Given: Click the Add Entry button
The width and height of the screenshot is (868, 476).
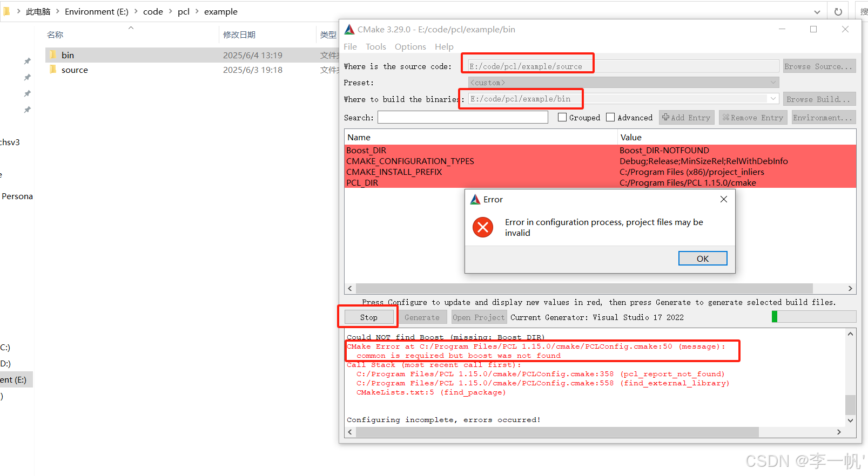Looking at the screenshot, I should click(687, 118).
